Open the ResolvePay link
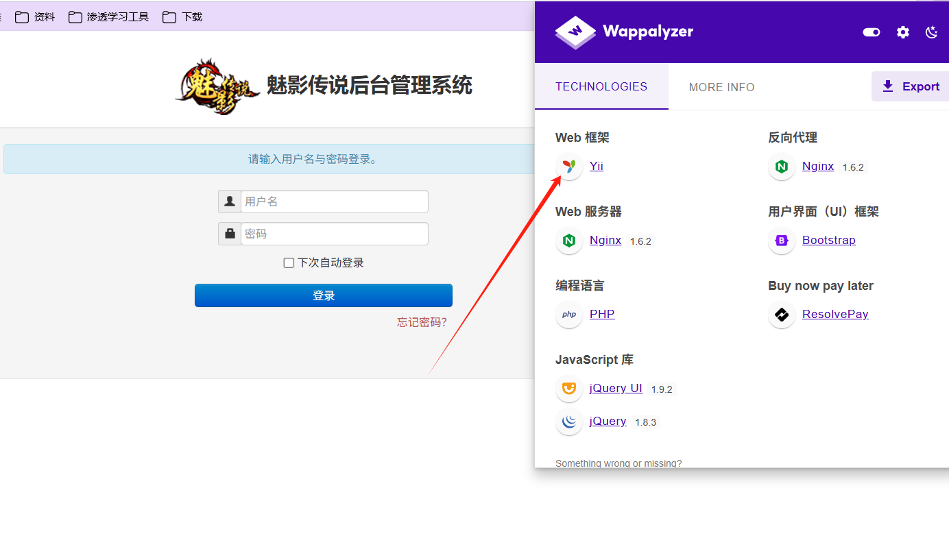 coord(835,314)
